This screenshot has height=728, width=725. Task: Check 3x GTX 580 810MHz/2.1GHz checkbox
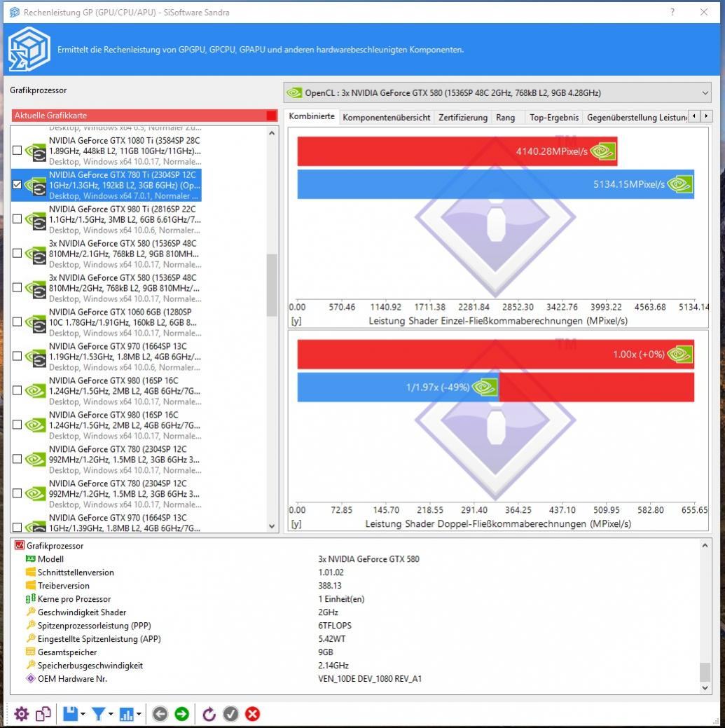click(x=18, y=253)
